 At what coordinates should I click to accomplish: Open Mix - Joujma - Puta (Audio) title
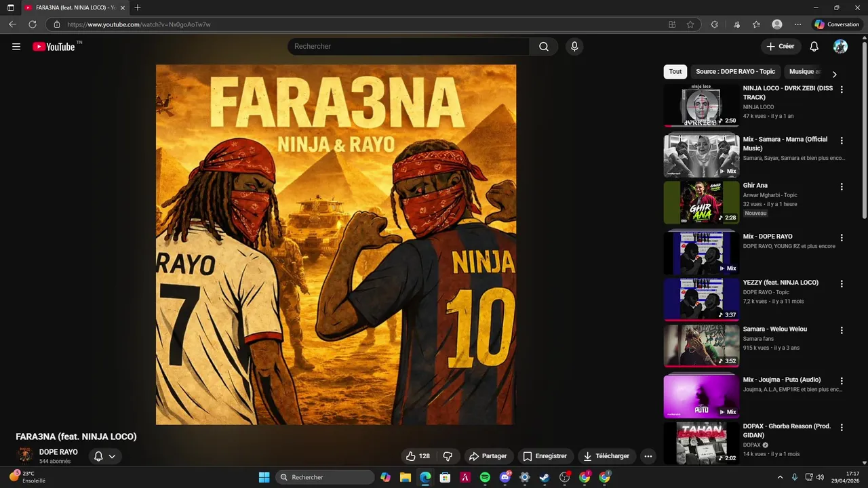coord(782,380)
